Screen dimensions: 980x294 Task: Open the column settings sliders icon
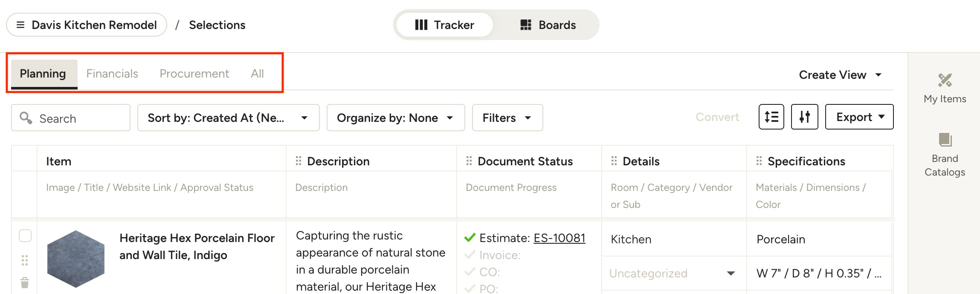click(x=804, y=117)
